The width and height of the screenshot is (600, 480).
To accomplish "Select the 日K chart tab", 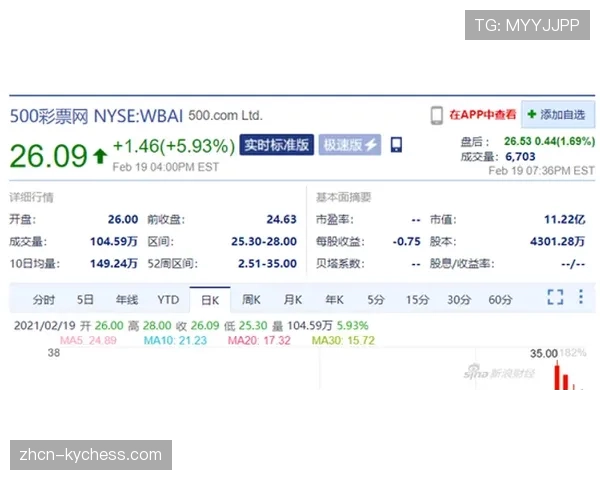I will pos(210,300).
